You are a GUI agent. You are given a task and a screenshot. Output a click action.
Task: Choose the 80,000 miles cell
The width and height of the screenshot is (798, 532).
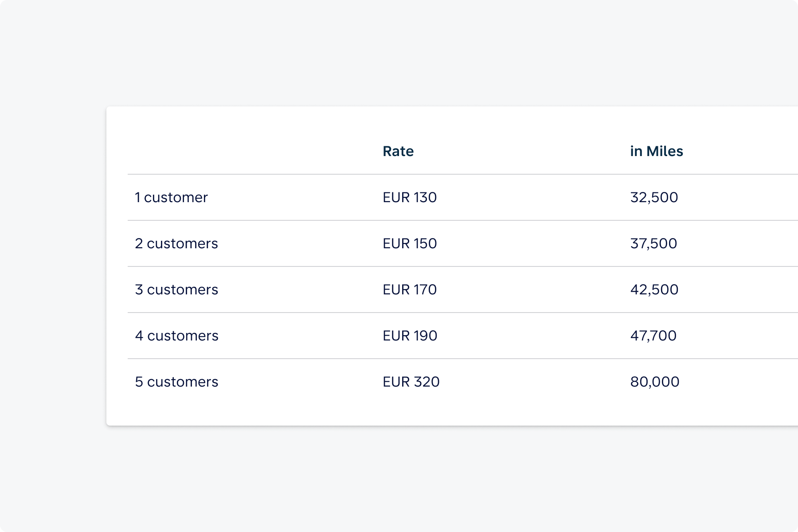click(x=654, y=382)
